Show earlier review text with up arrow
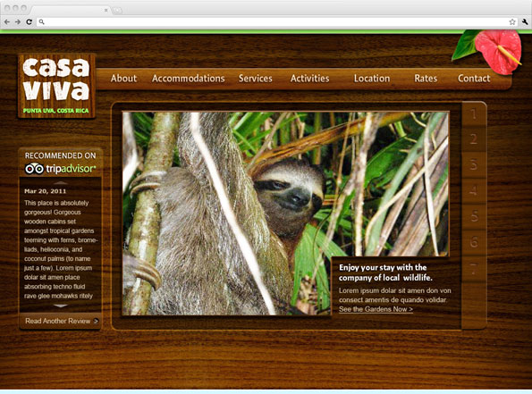Image resolution: width=532 pixels, height=394 pixels. click(61, 183)
